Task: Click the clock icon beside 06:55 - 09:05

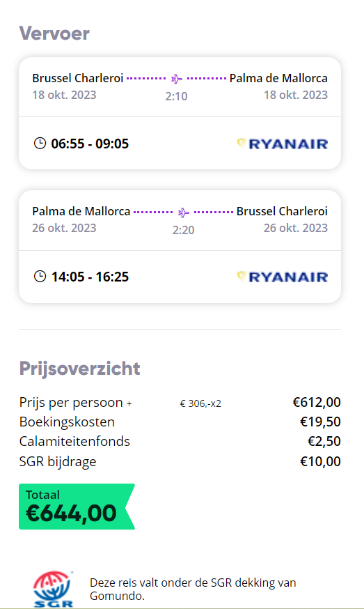Action: point(40,144)
